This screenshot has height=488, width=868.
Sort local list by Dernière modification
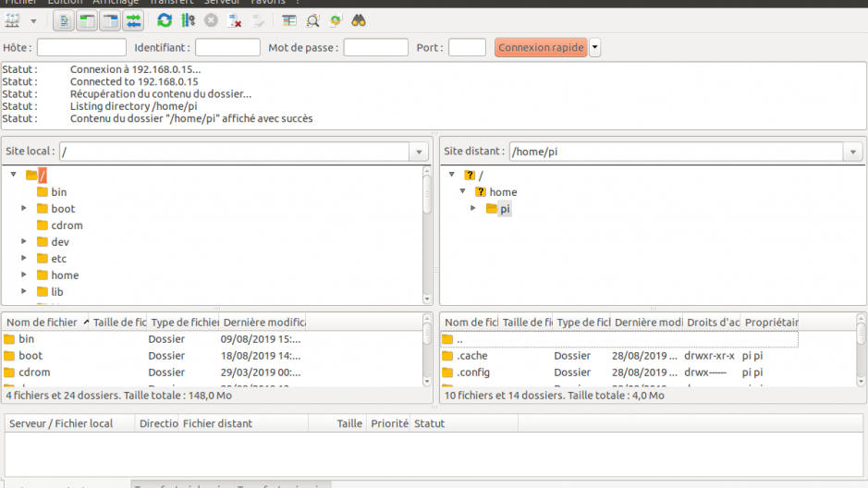(x=263, y=322)
